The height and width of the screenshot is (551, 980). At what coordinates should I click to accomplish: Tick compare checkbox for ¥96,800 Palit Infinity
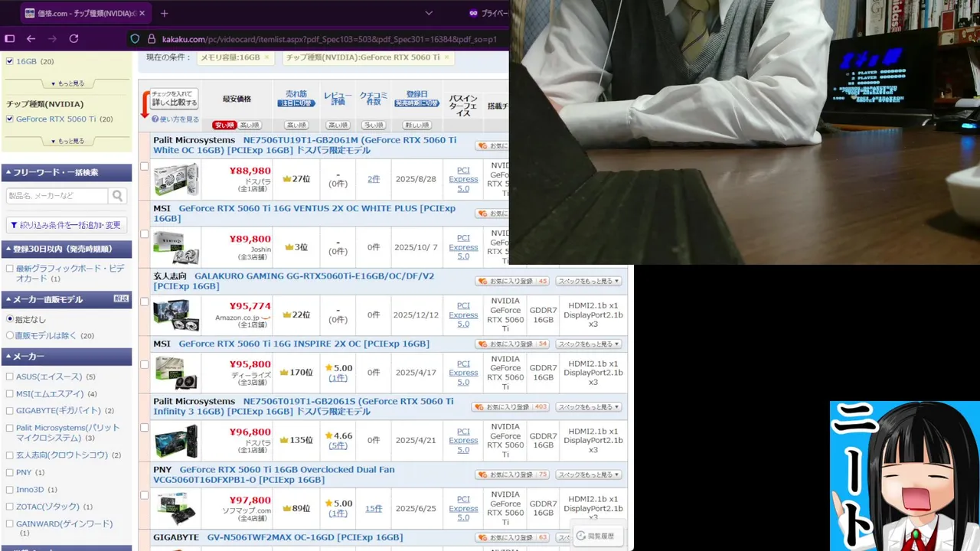(144, 427)
